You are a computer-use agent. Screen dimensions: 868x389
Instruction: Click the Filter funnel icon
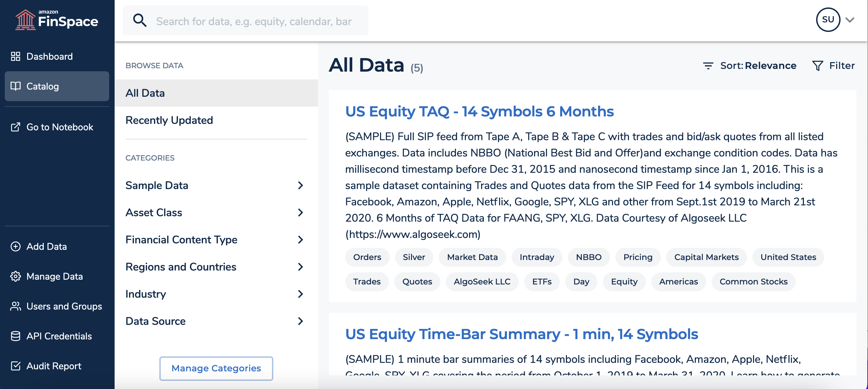[818, 66]
